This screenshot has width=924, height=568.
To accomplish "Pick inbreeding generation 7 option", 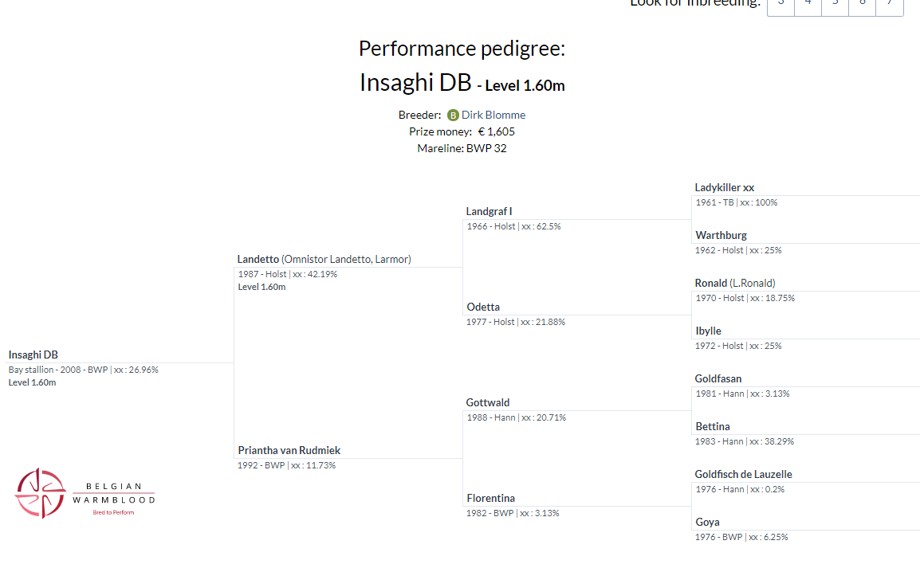I will tap(889, 4).
